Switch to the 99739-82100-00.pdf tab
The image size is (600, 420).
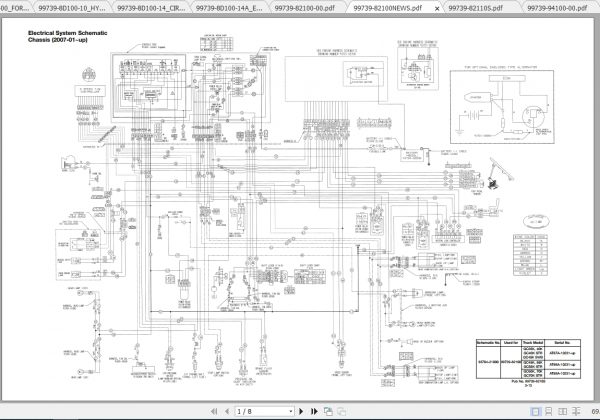(x=305, y=8)
